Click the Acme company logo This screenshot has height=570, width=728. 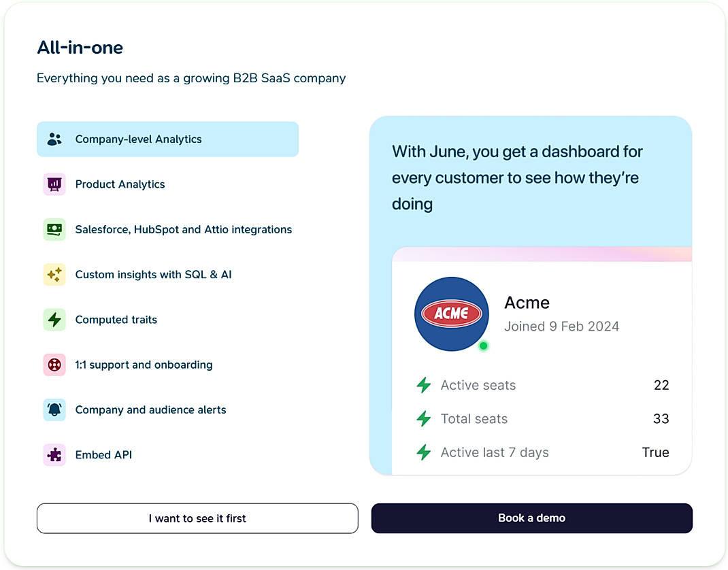pos(451,314)
